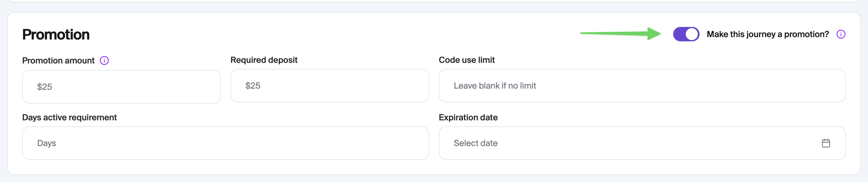Click the "Make this journey a promotion?" label
868x182 pixels.
pos(768,34)
